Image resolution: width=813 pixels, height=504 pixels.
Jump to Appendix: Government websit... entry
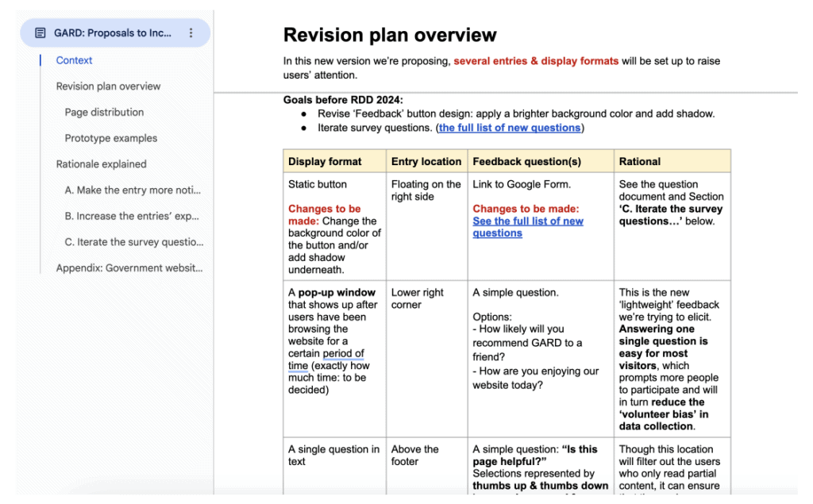(129, 267)
